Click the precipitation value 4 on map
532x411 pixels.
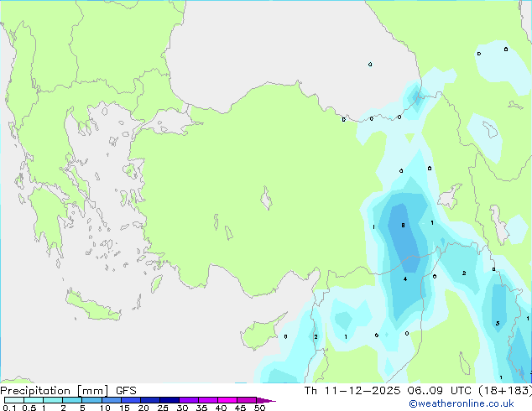coord(405,278)
